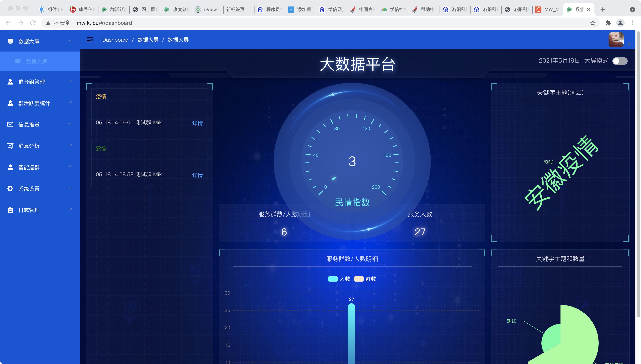Image resolution: width=641 pixels, height=364 pixels.
Task: Switch to the 帮助中 browser tab
Action: point(424,10)
